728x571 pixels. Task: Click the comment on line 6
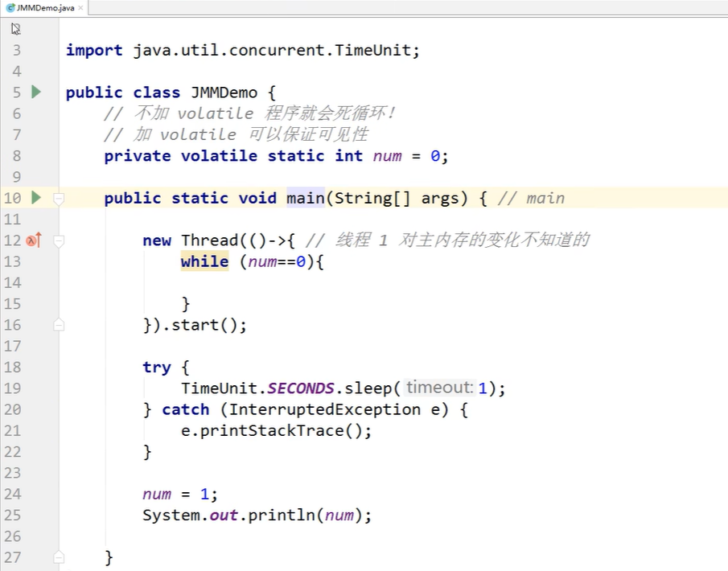tap(250, 113)
